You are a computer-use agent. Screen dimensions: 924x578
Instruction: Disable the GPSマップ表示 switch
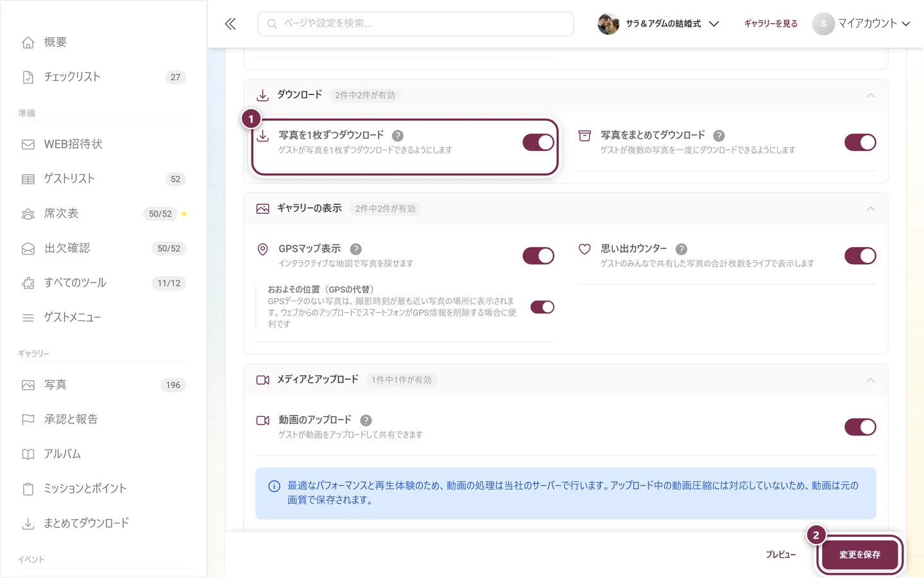tap(538, 256)
